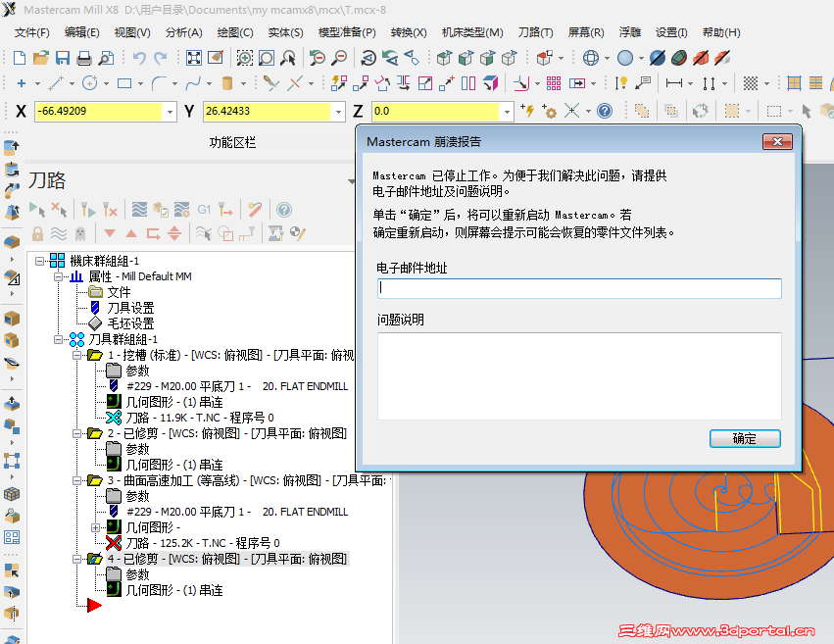Open the 文件(F) menu
Image resolution: width=834 pixels, height=644 pixels.
point(32,32)
